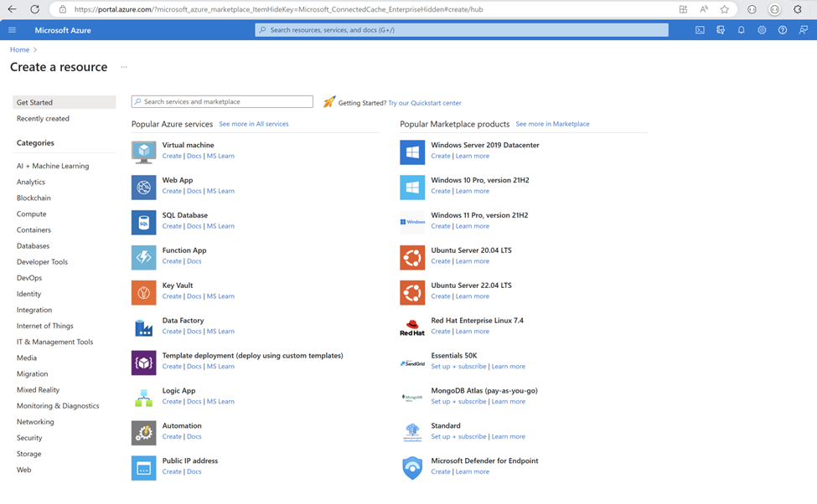This screenshot has height=504, width=817.
Task: Open the See more in Marketplace link
Action: point(552,124)
